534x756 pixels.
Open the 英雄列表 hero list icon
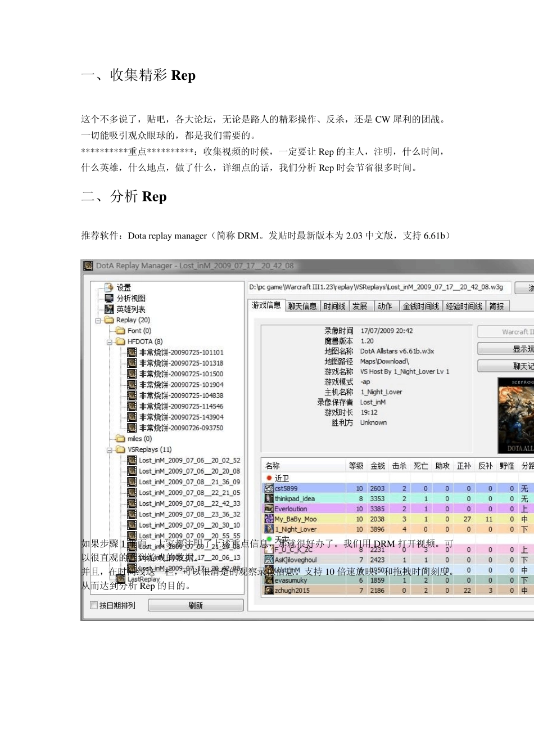109,309
